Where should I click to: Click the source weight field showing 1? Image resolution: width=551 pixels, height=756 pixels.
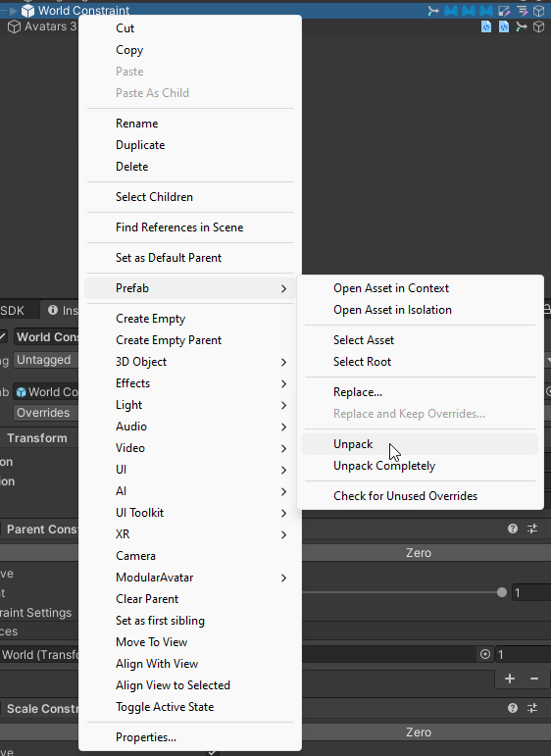click(x=523, y=654)
